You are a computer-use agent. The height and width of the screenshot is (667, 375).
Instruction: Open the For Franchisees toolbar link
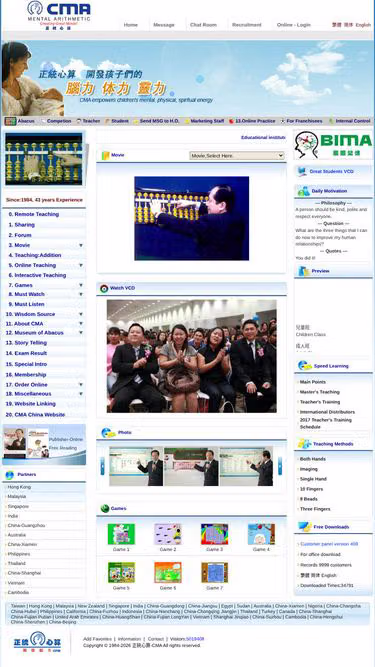pyautogui.click(x=304, y=121)
